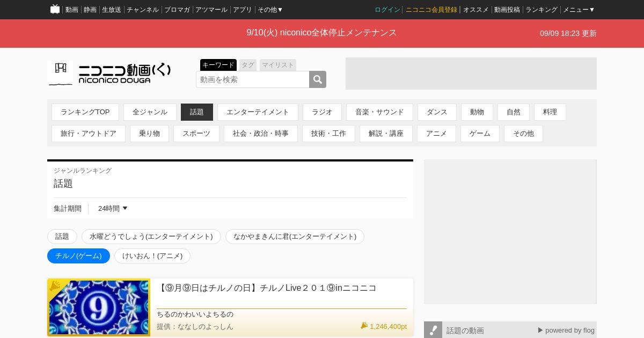Select 全ジャンル genre button

[x=150, y=112]
